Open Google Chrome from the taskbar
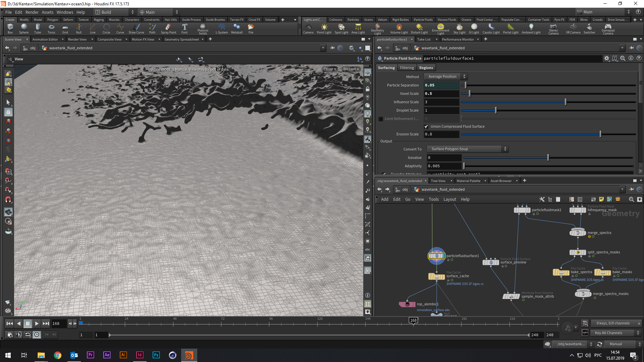 57,355
